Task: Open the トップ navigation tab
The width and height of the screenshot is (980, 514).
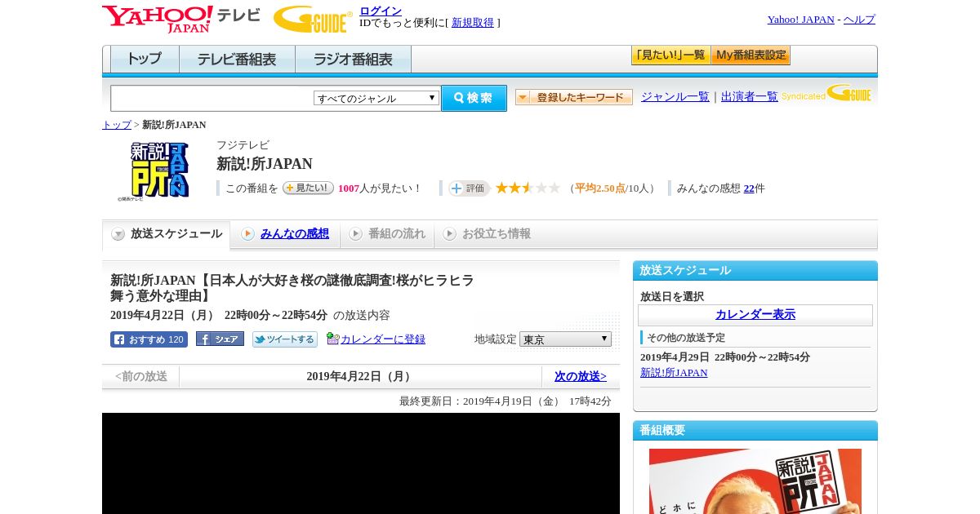Action: click(x=145, y=59)
